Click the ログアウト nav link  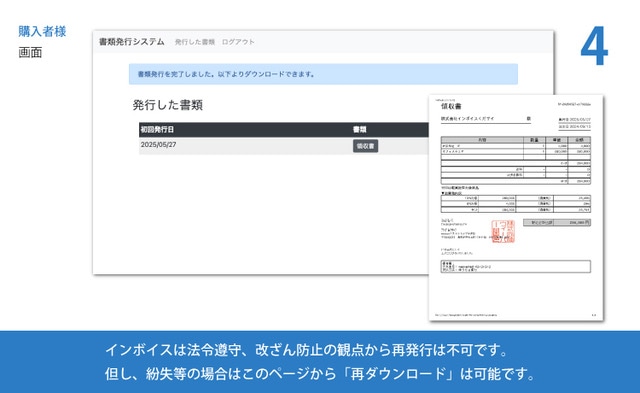[238, 42]
